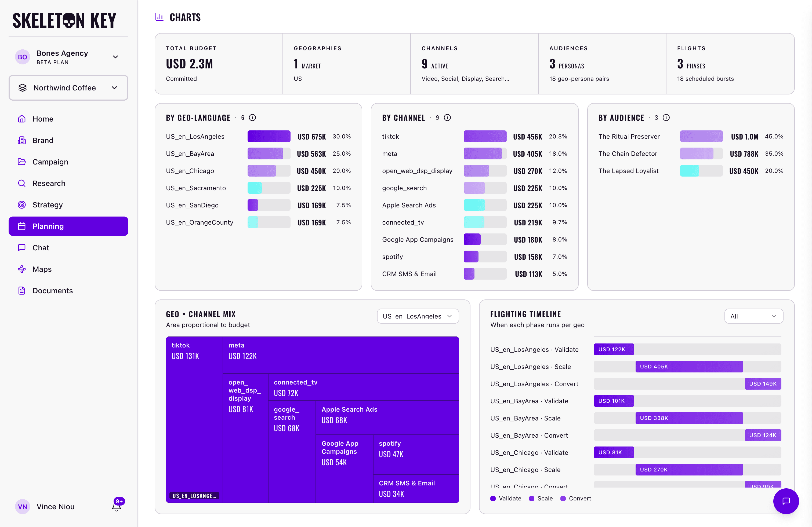Click the Campaign folder icon

[22, 162]
